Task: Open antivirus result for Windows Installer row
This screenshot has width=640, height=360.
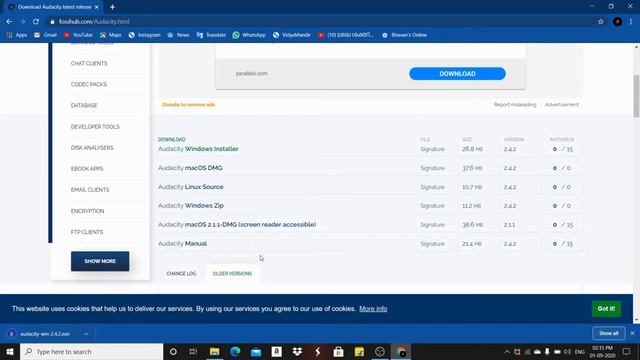Action: [563, 149]
